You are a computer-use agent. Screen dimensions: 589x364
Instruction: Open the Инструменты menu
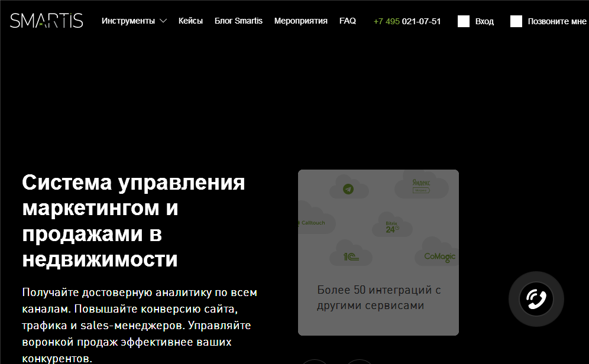pos(128,21)
